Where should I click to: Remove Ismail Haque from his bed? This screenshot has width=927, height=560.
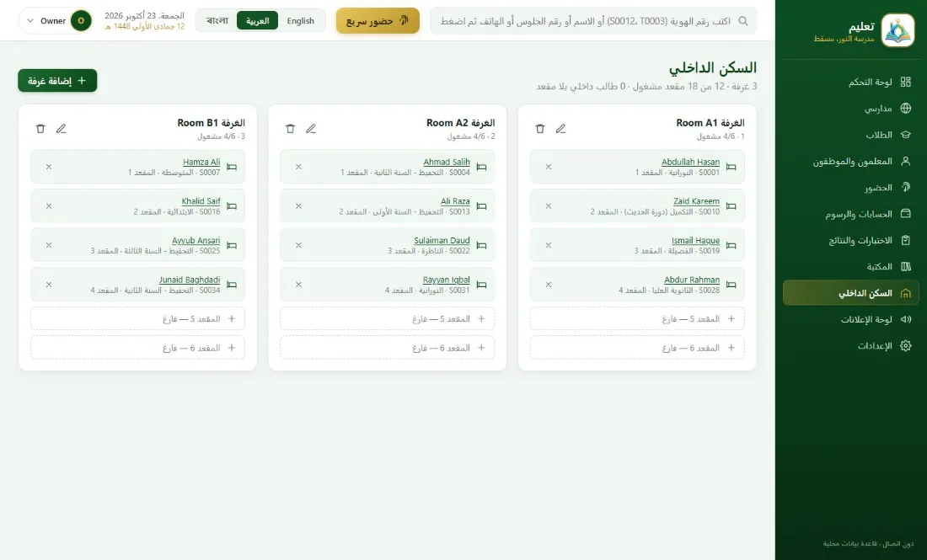point(548,245)
